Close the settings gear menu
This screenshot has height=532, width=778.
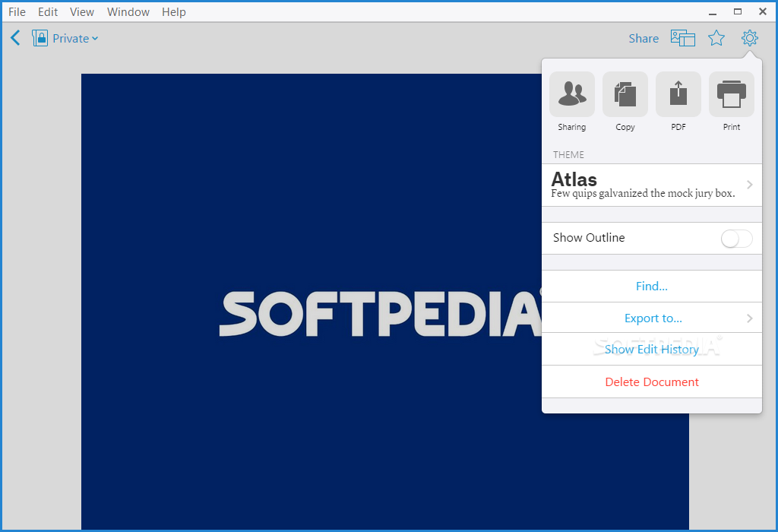pos(749,38)
